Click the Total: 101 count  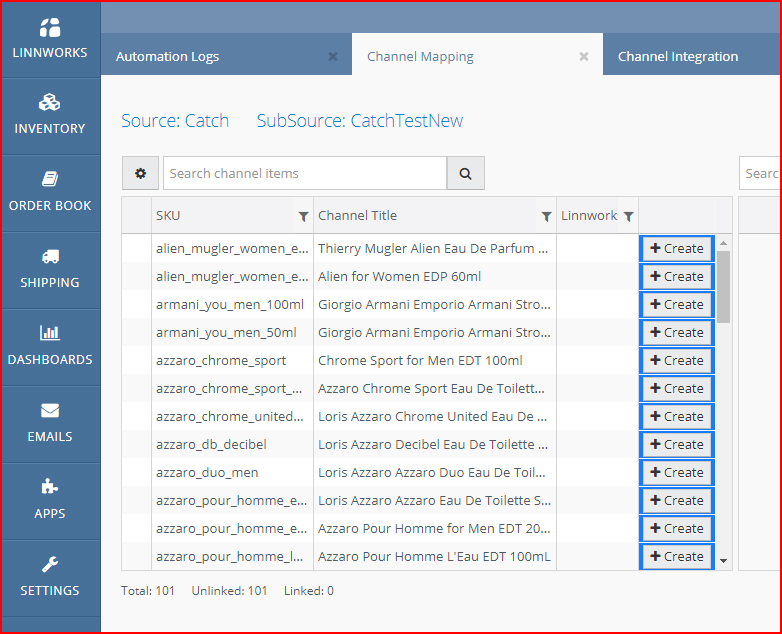coord(148,591)
